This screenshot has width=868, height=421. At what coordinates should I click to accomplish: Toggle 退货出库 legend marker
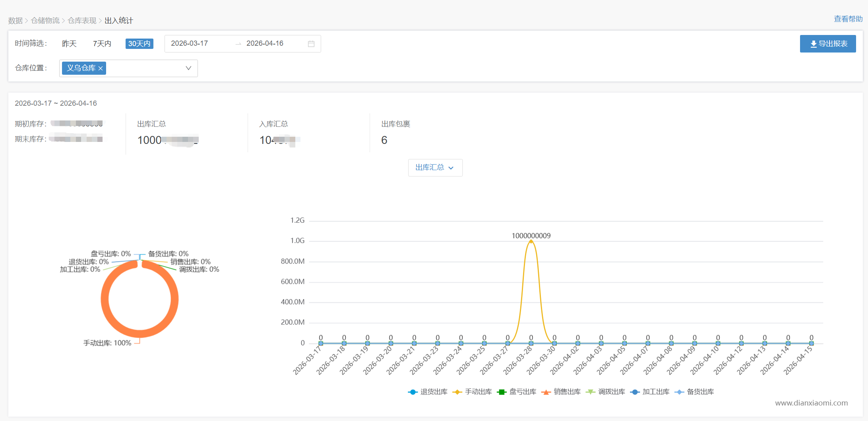(413, 392)
